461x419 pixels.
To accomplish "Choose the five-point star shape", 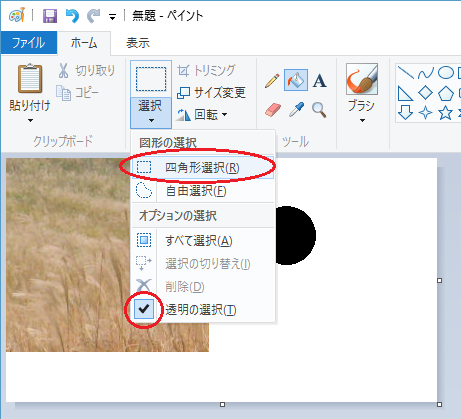I will coord(445,113).
